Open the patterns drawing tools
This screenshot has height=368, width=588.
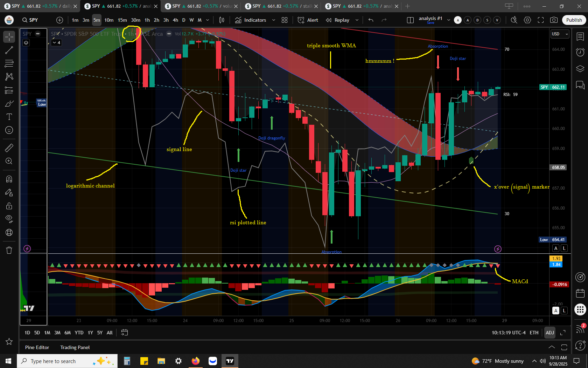[9, 77]
